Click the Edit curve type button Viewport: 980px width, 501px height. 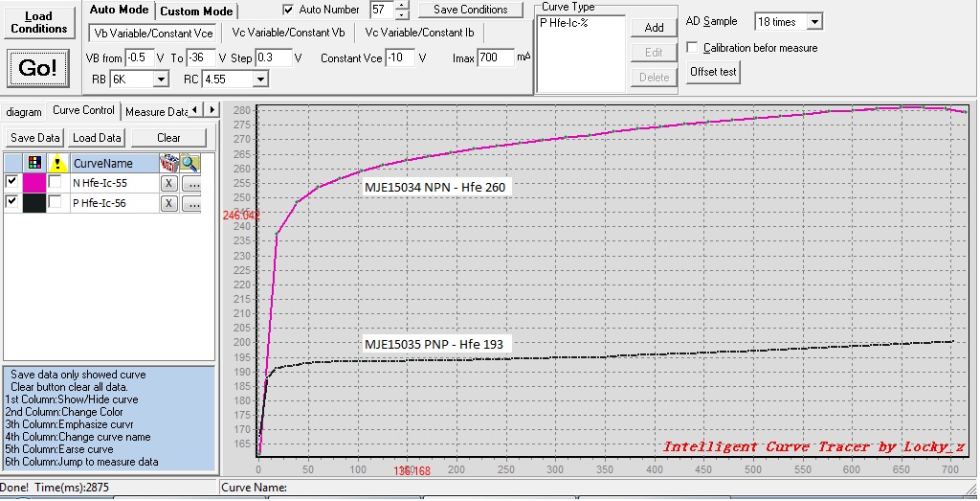pos(654,53)
